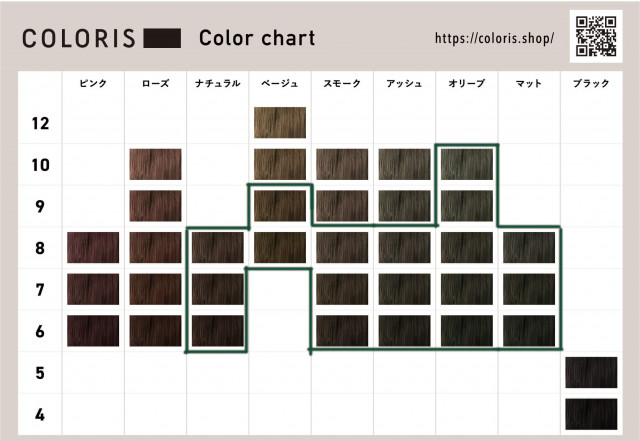Choose the Natural level 7 swatch

[x=217, y=289]
